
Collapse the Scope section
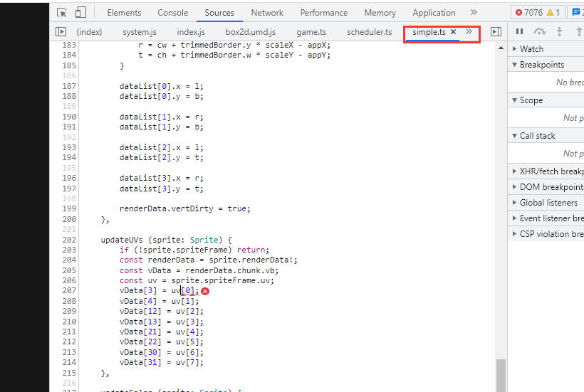pos(546,100)
